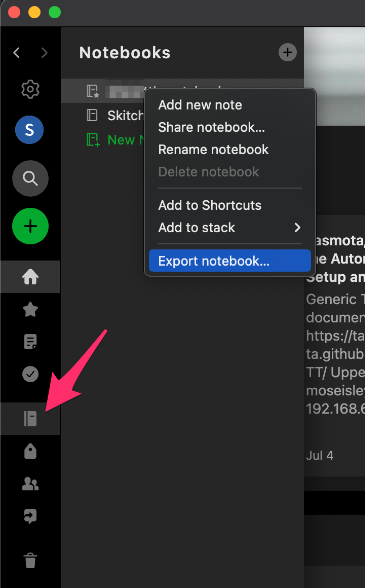This screenshot has width=386, height=588.
Task: Open Shared with Me people icon
Action: click(x=30, y=484)
